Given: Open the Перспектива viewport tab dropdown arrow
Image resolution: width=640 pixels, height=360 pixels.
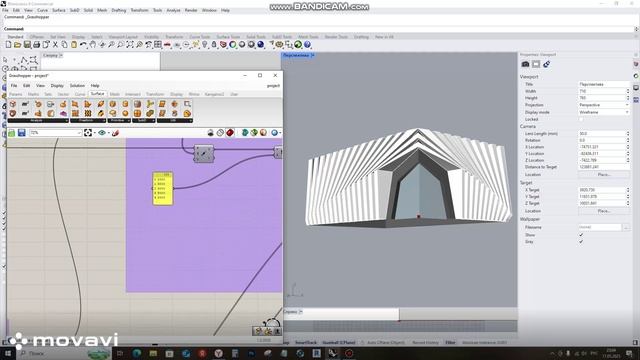Looking at the screenshot, I should tap(313, 55).
